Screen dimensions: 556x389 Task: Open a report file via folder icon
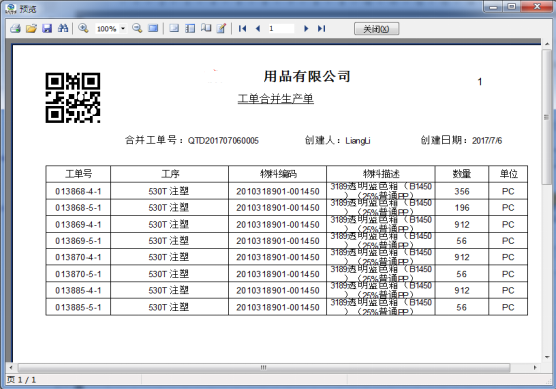coord(31,28)
